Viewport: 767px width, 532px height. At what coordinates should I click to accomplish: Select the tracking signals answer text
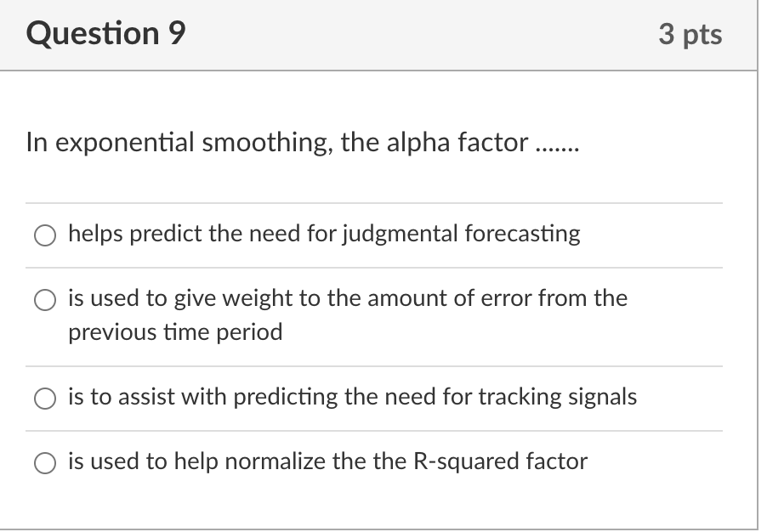(351, 396)
